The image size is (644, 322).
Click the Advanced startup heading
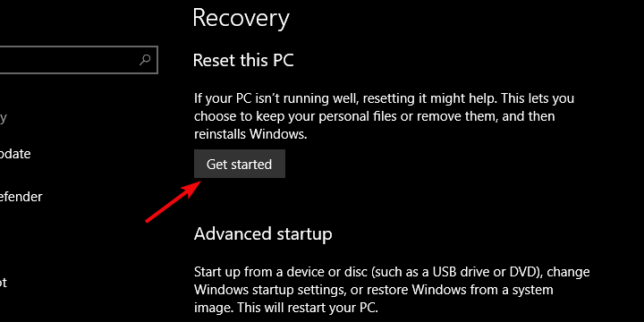[x=263, y=233]
